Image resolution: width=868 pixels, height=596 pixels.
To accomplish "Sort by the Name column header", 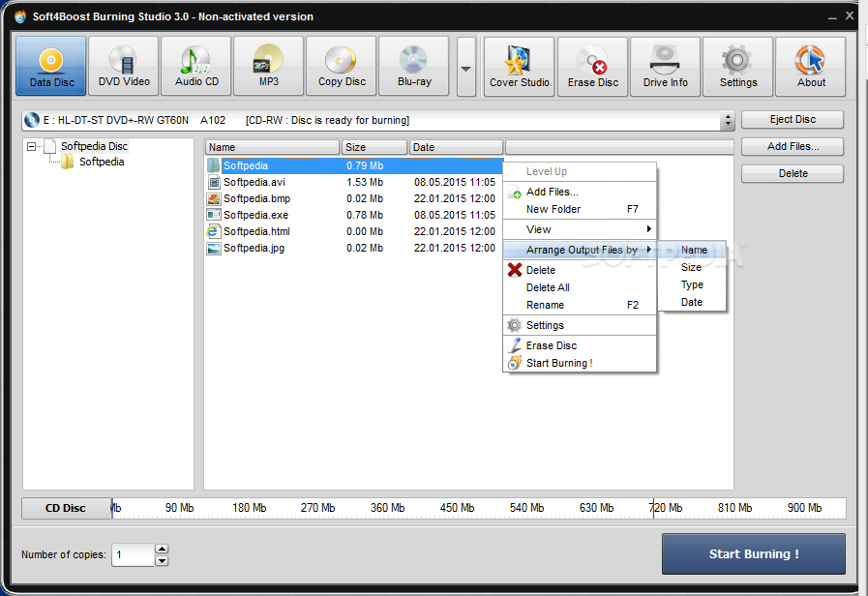I will 272,147.
